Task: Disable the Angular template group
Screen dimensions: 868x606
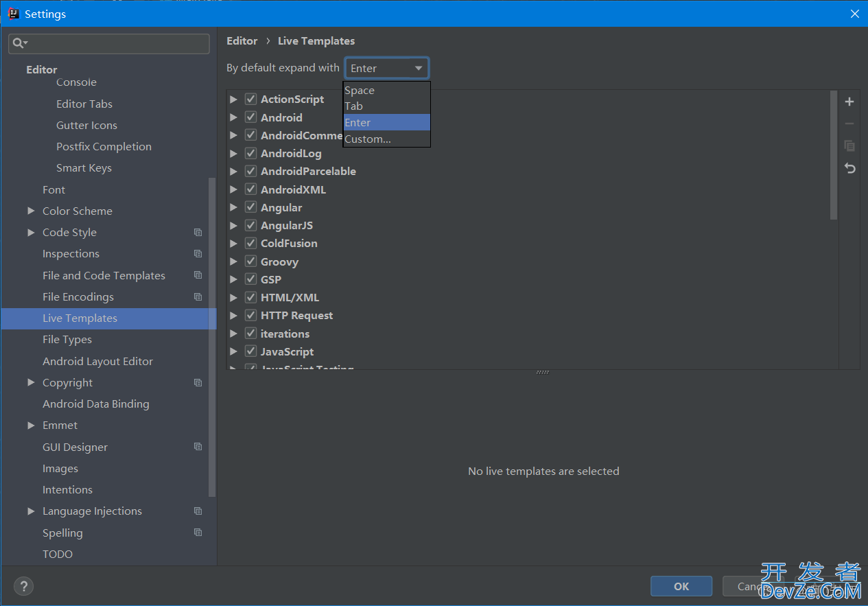Action: click(x=250, y=207)
